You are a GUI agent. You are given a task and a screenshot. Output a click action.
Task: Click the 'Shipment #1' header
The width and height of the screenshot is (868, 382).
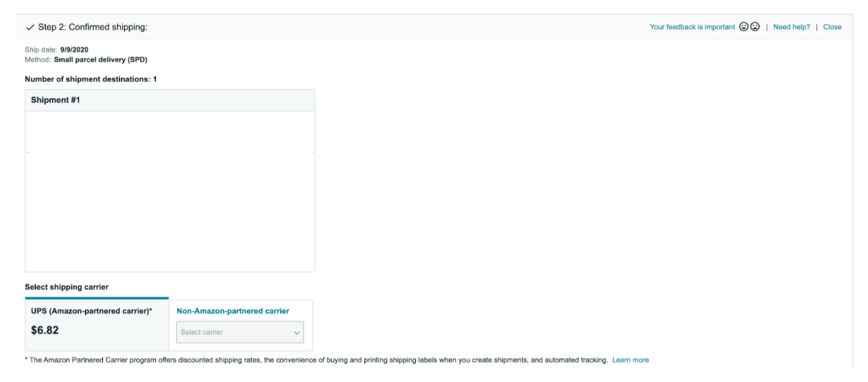pos(56,100)
